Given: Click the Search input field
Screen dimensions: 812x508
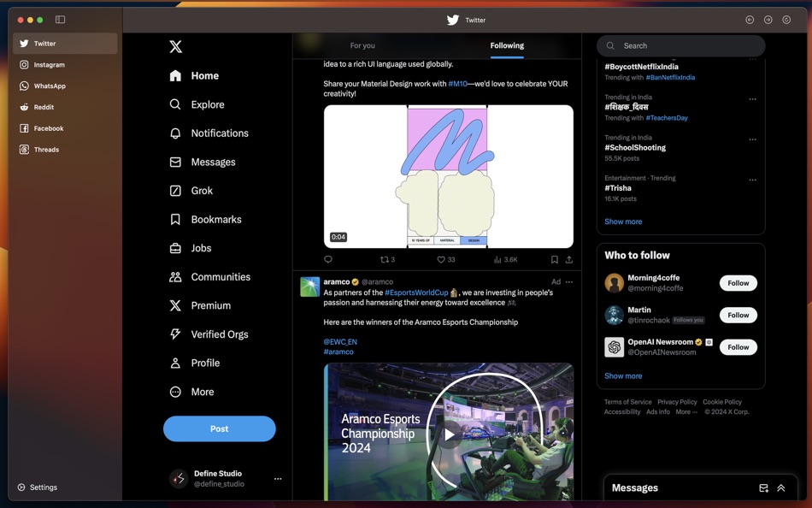Looking at the screenshot, I should coord(681,45).
